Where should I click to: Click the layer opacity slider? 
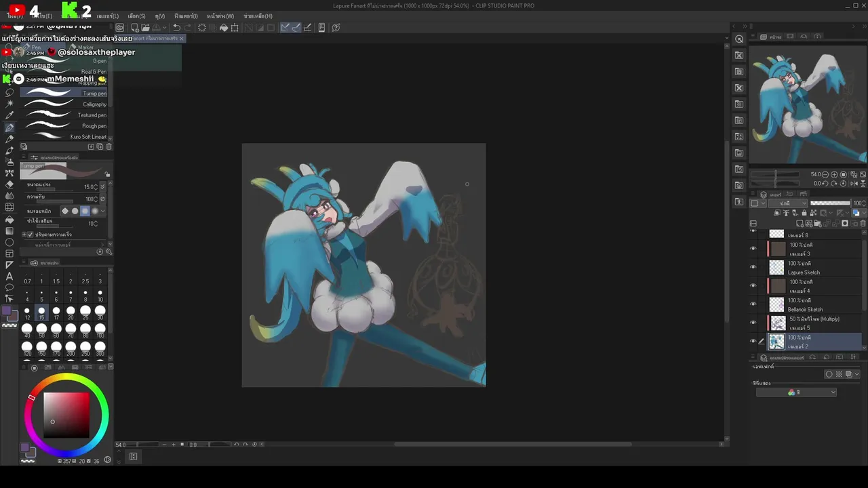coord(830,203)
